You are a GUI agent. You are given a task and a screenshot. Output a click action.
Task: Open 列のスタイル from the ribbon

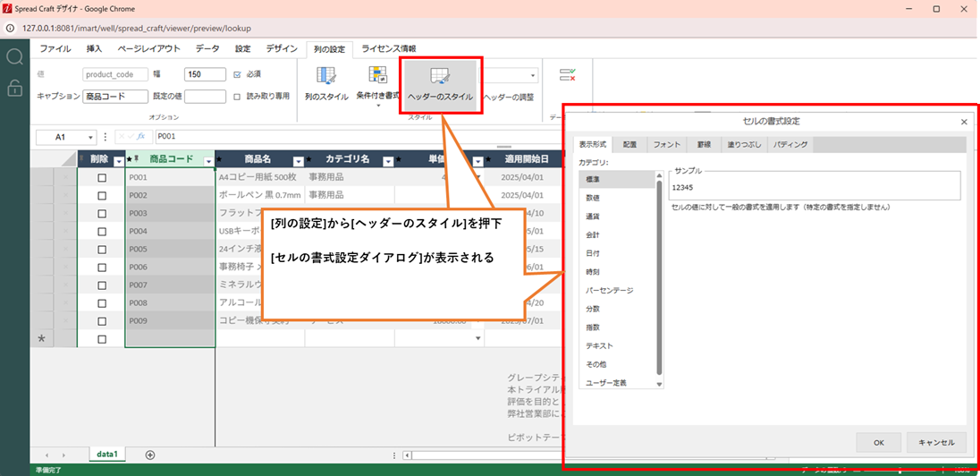pyautogui.click(x=325, y=77)
